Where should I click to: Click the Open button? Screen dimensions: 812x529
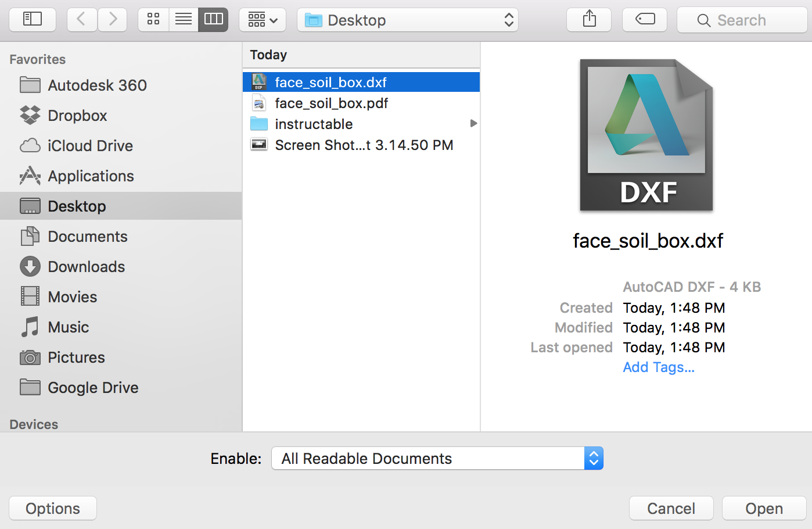pyautogui.click(x=764, y=508)
